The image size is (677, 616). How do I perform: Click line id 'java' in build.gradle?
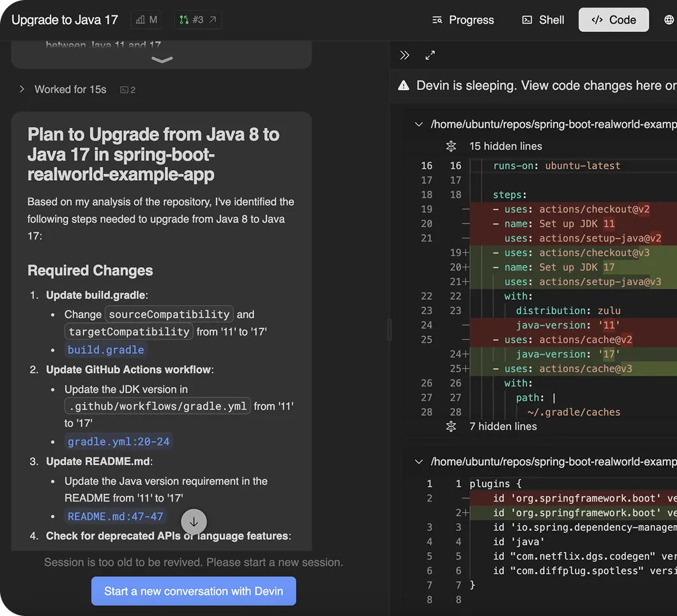[x=519, y=542]
